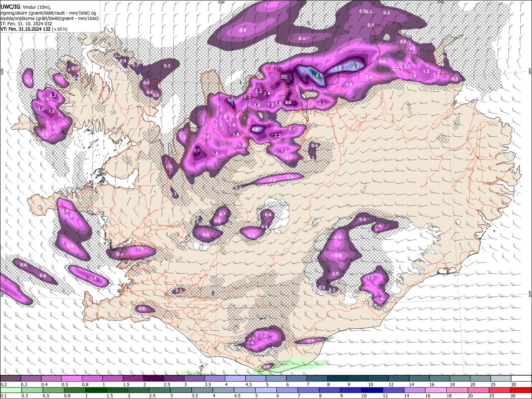Click the lavender swatch labeled 4 in top row
The height and width of the screenshot is (399, 532).
point(235,379)
